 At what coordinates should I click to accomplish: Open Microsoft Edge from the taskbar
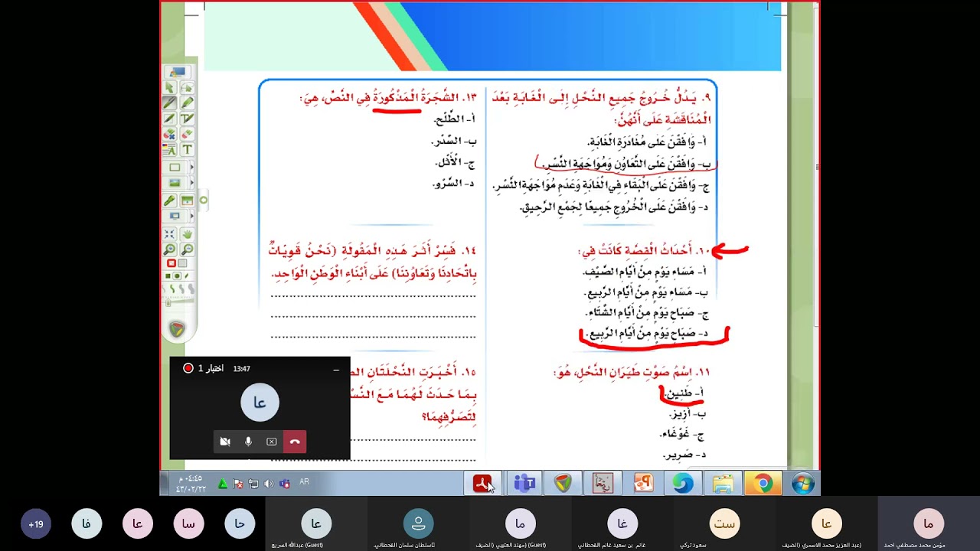683,484
